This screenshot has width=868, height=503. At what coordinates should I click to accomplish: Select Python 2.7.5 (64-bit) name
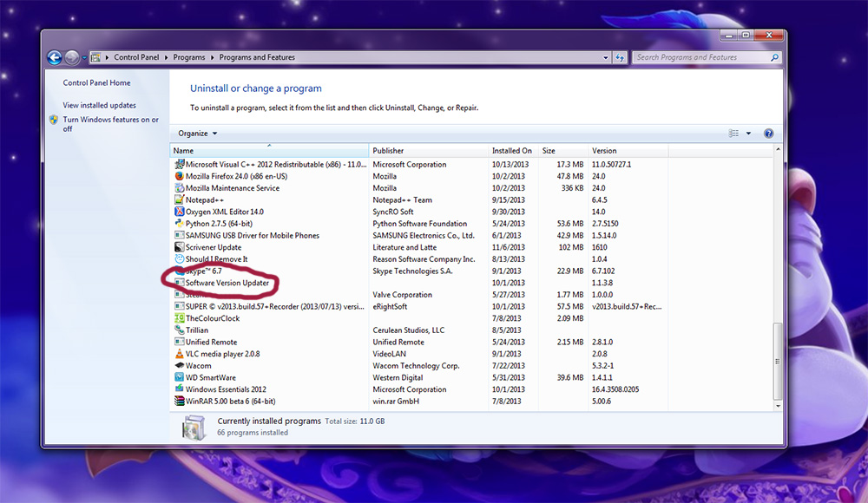tap(219, 224)
